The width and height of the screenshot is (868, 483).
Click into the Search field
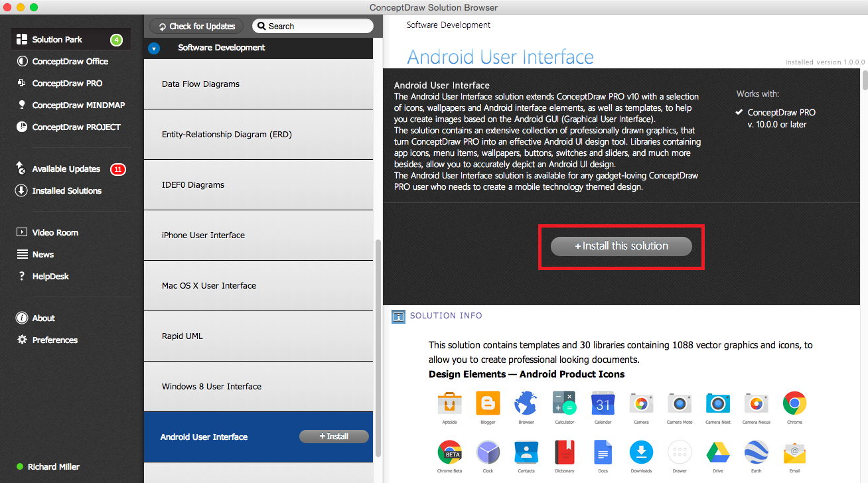pyautogui.click(x=313, y=26)
